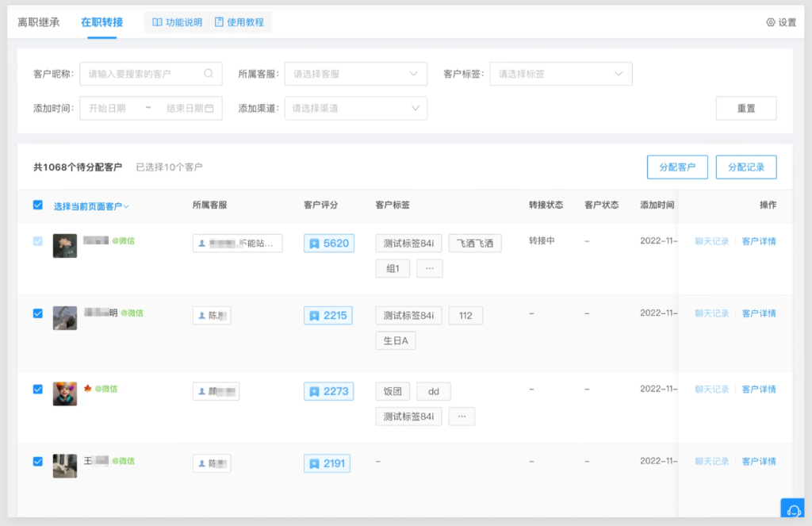Click the 所属客服 chip on the 5620 row
Image resolution: width=812 pixels, height=526 pixels.
[238, 243]
